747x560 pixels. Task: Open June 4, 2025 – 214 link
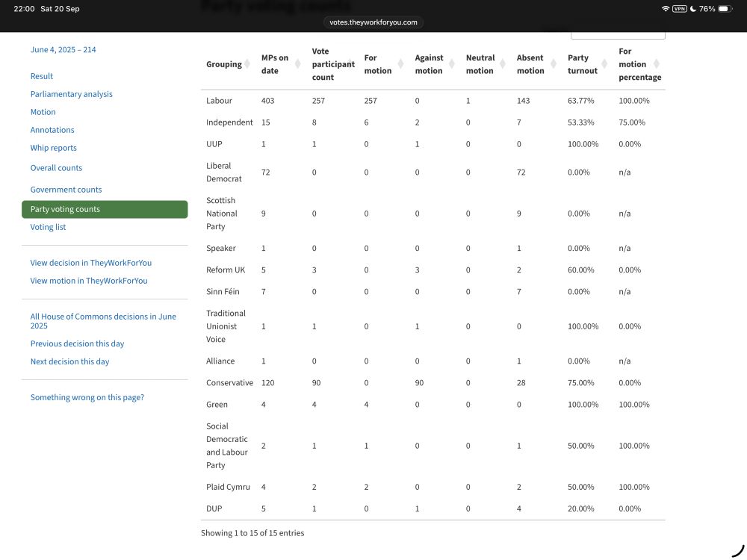(63, 49)
